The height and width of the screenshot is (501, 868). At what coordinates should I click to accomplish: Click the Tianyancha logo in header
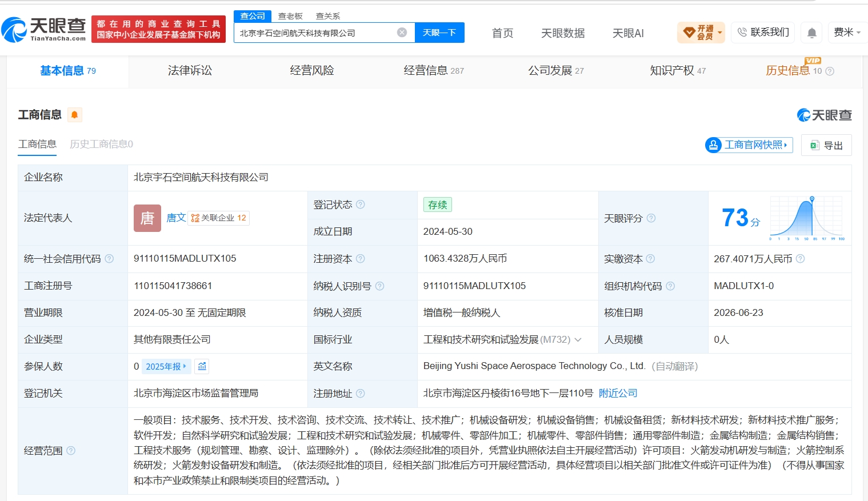click(43, 29)
